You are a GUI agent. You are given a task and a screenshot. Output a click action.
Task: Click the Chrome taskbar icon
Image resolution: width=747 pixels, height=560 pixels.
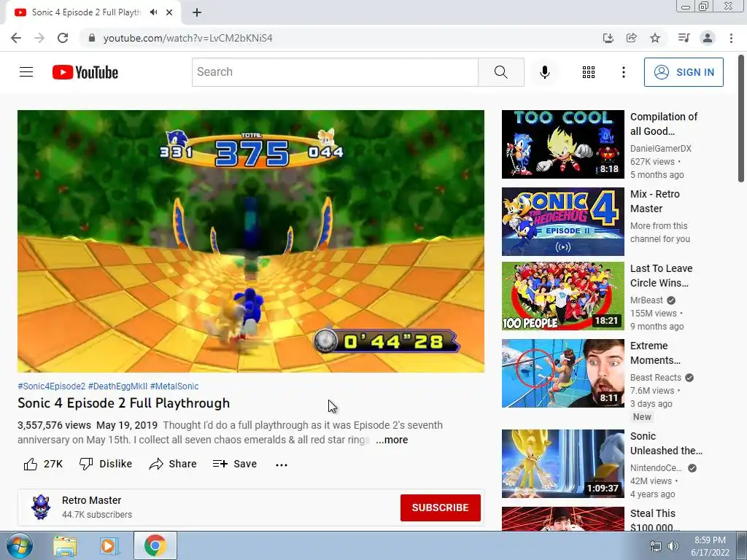click(155, 545)
